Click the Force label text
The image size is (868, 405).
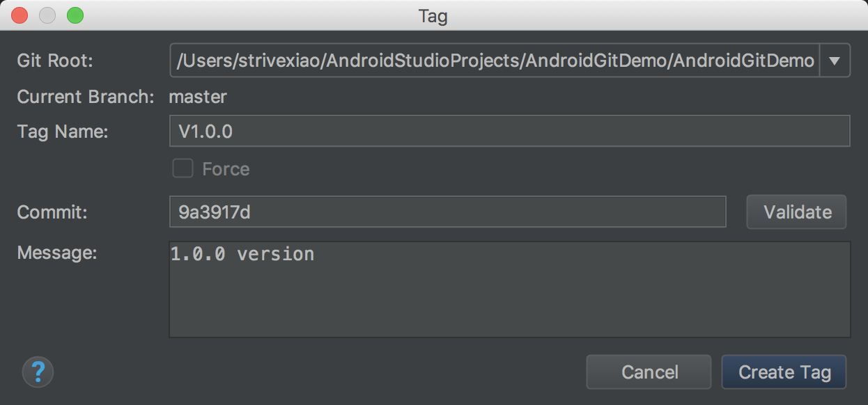tap(226, 169)
